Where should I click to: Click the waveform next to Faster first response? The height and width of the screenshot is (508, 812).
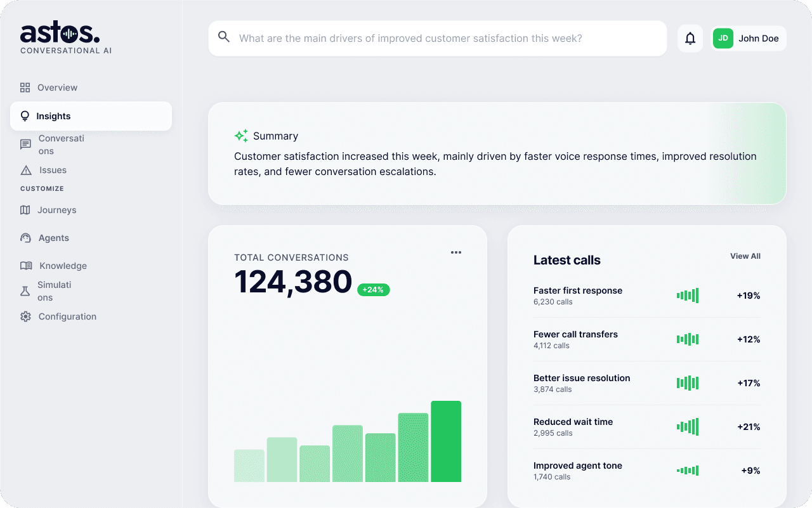(x=688, y=295)
